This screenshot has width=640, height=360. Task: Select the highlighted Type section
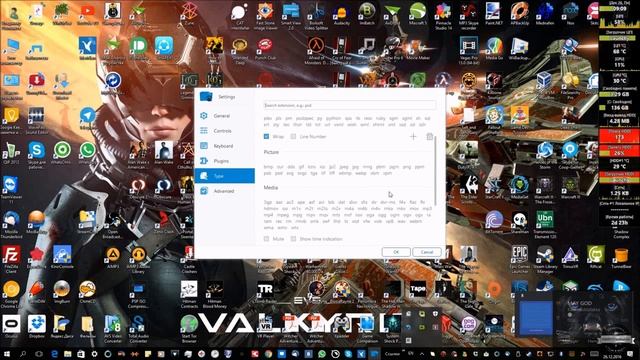(224, 176)
